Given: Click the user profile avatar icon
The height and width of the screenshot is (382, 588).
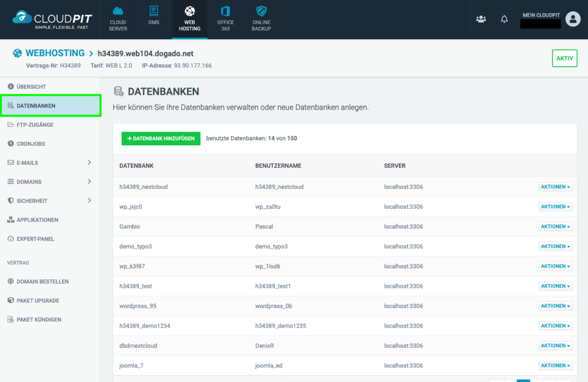Looking at the screenshot, I should coord(572,19).
